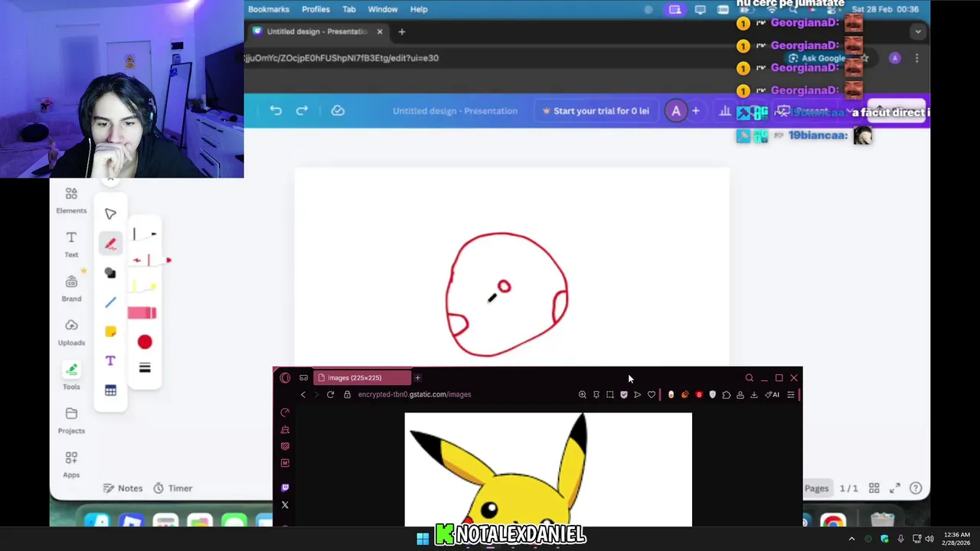Open Opera easy setup menu
Screen dimensions: 980x551
pyautogui.click(x=791, y=394)
